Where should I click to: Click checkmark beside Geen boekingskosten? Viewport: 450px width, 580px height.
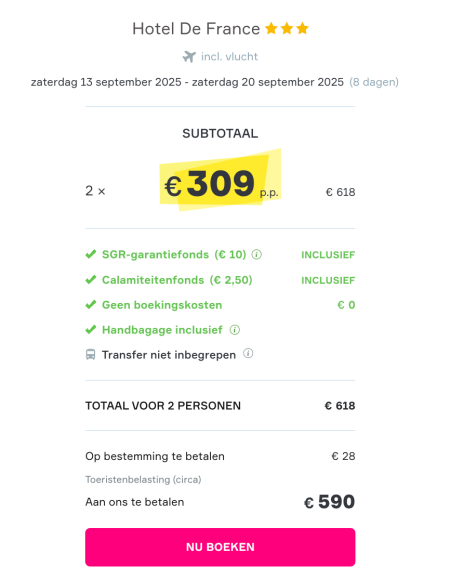(x=91, y=305)
